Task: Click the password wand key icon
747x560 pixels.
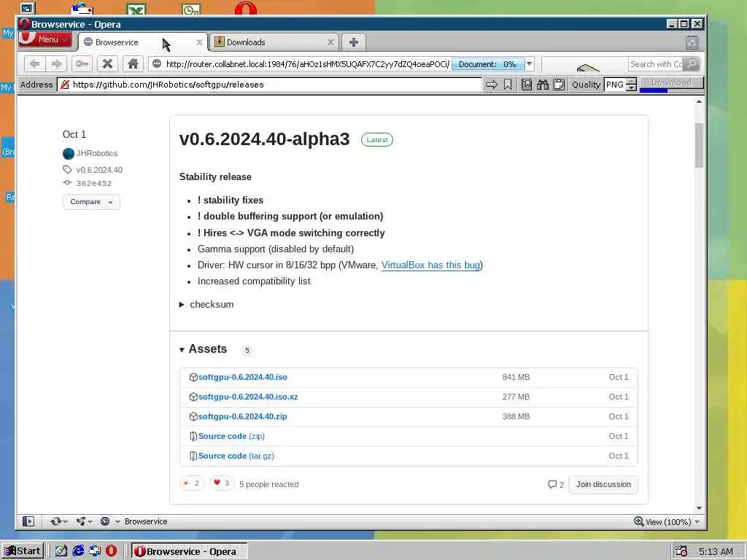Action: coord(82,64)
